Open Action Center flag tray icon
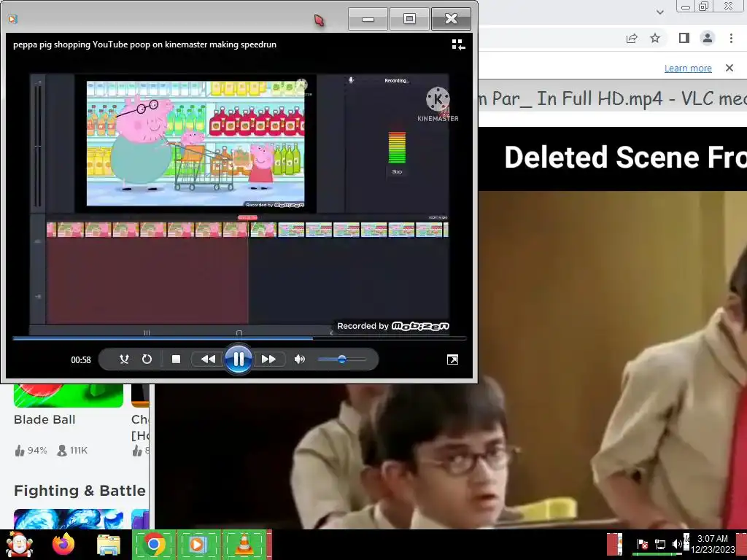The width and height of the screenshot is (747, 560). click(x=642, y=544)
